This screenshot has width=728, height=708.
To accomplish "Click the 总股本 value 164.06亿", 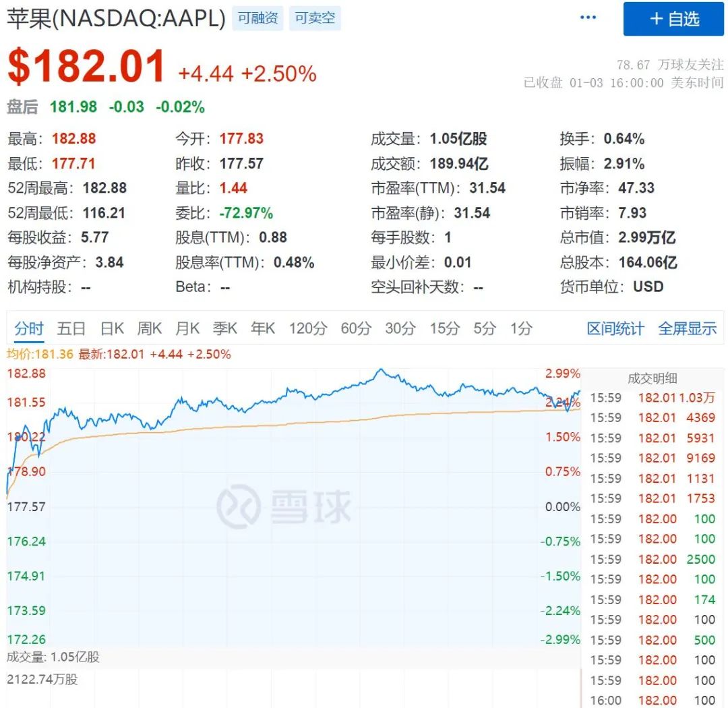I will pos(648,262).
